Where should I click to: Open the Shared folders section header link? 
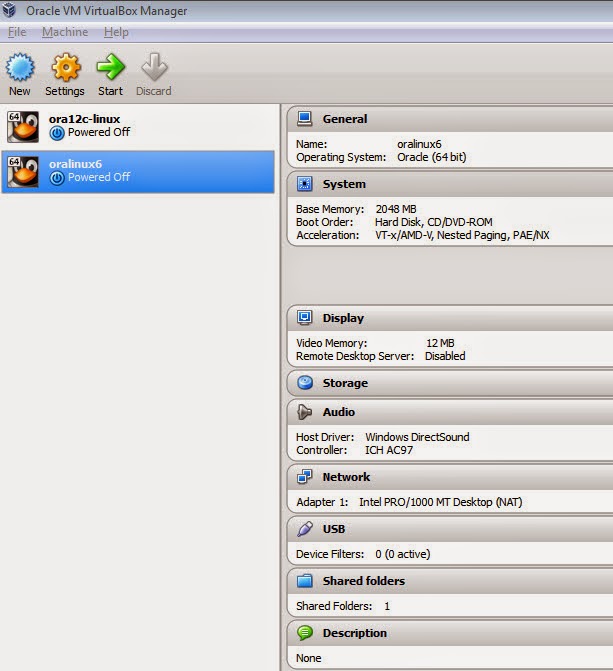pyautogui.click(x=363, y=581)
